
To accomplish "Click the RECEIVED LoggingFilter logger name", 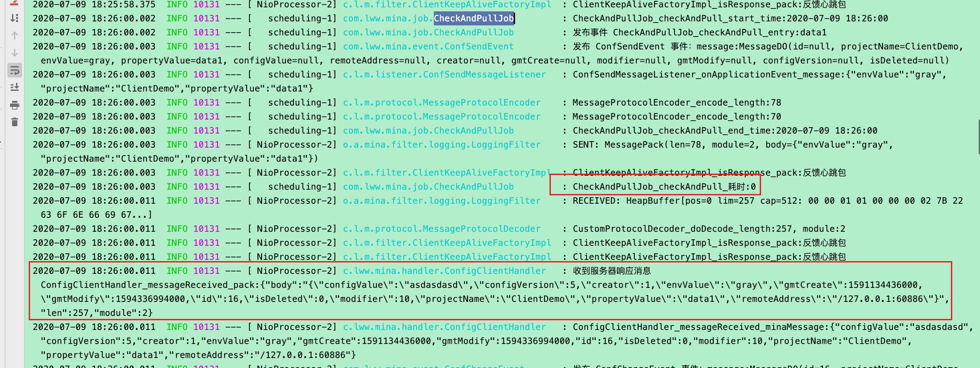I will click(x=441, y=201).
